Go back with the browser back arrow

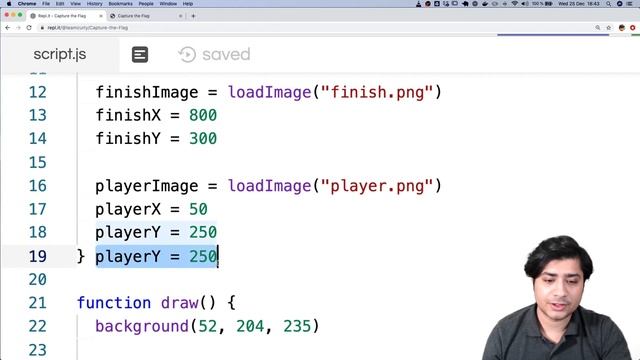coord(8,28)
